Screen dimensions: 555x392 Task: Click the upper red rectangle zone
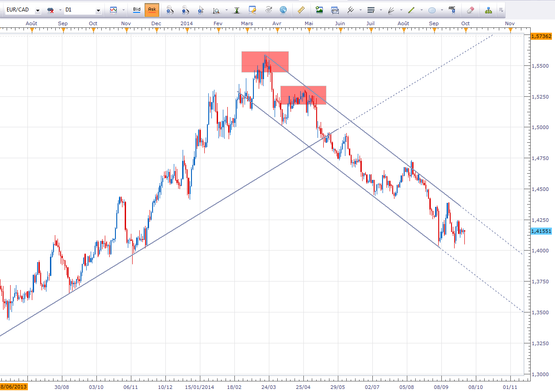(x=265, y=62)
